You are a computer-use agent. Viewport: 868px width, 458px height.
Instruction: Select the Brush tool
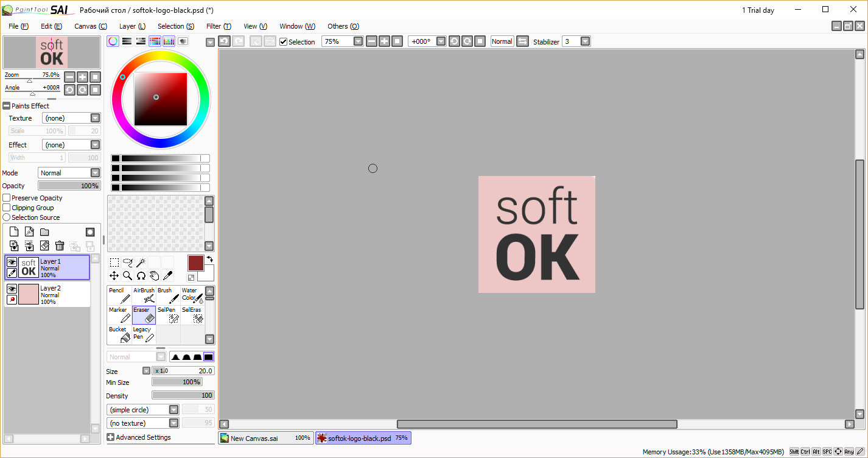click(x=168, y=295)
